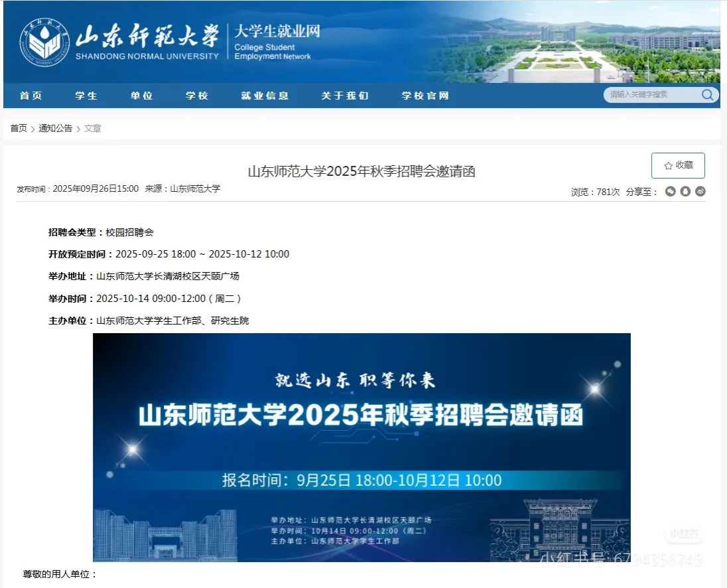
Task: Open the 首页 nav menu item
Action: [31, 96]
